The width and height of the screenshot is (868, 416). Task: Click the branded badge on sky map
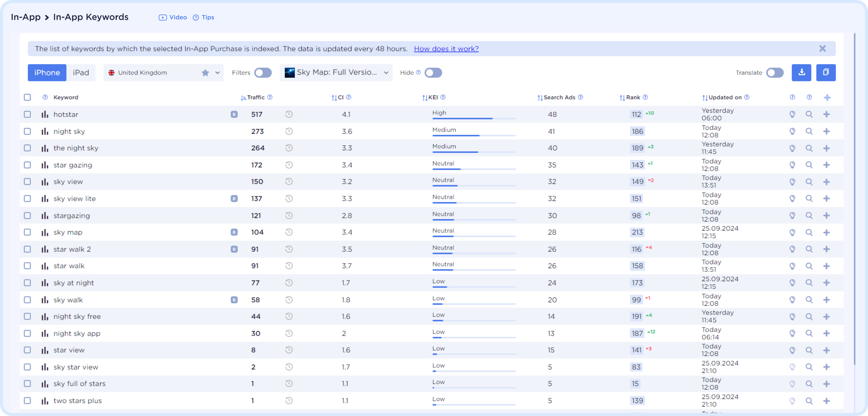click(234, 232)
